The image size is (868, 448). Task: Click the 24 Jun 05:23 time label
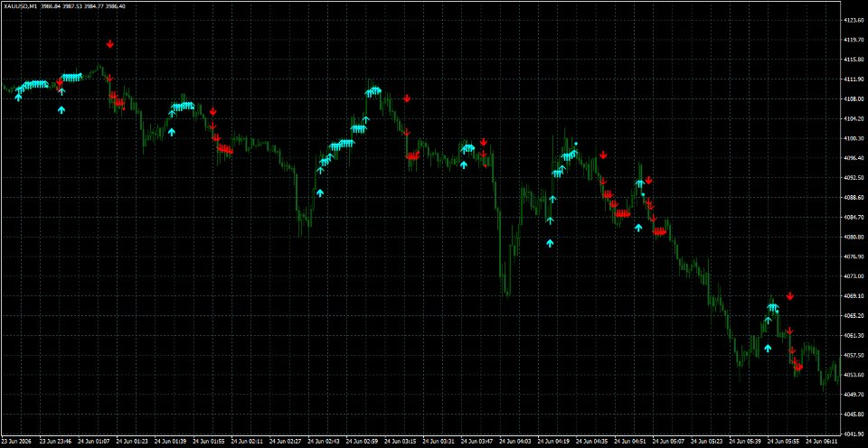coord(706,442)
